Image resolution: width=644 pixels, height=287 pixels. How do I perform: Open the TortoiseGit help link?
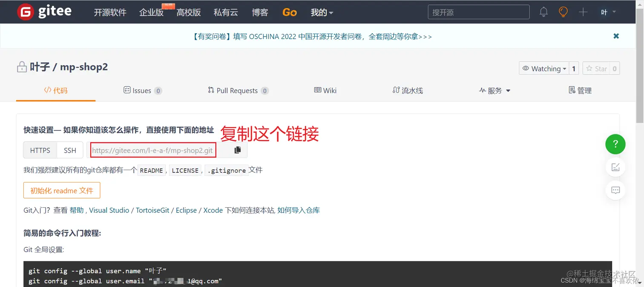pyautogui.click(x=152, y=210)
